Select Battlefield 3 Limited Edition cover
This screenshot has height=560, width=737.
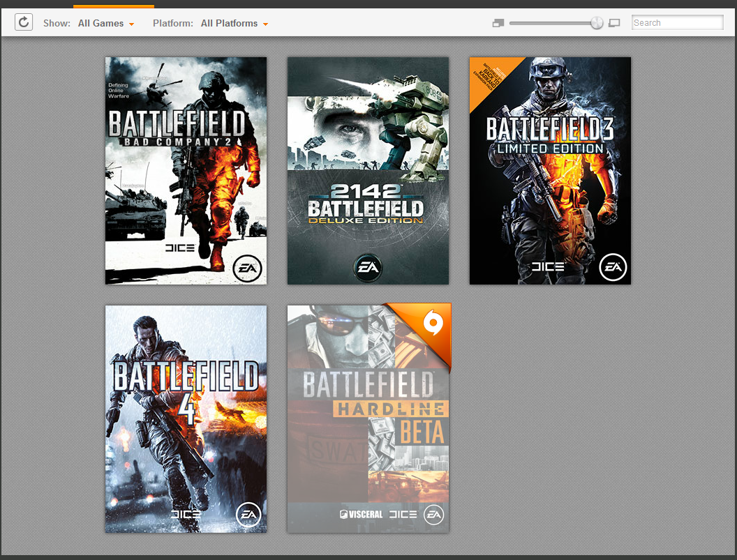(x=550, y=171)
